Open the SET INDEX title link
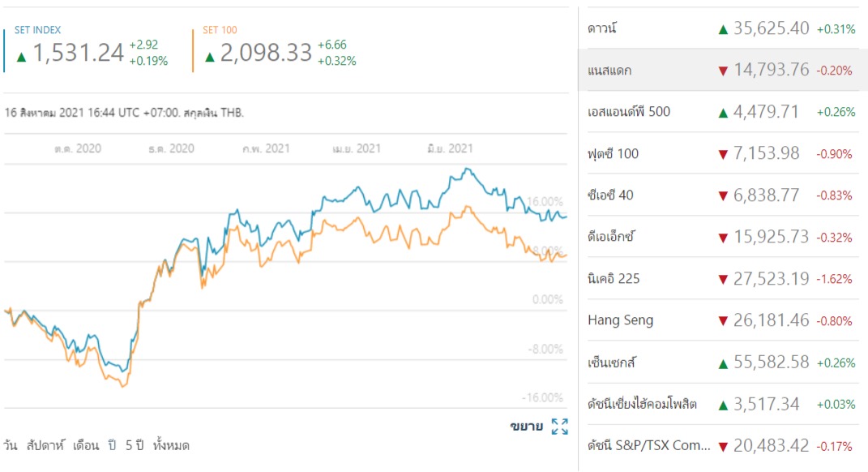Image resolution: width=868 pixels, height=472 pixels. point(37,30)
